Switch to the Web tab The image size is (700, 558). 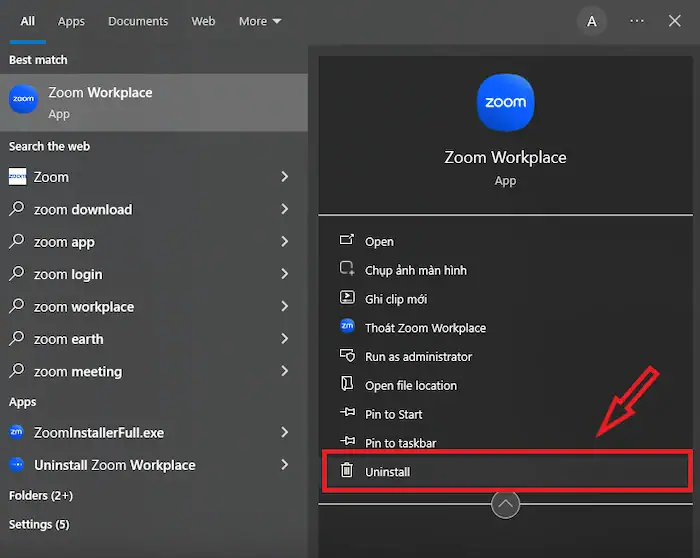point(203,21)
